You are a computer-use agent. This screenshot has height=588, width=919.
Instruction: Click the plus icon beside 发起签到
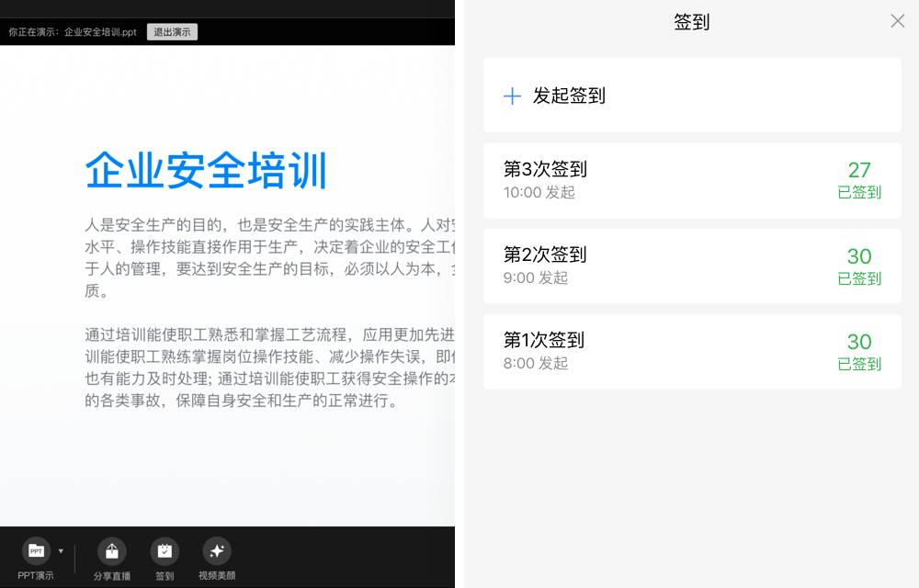(x=512, y=96)
